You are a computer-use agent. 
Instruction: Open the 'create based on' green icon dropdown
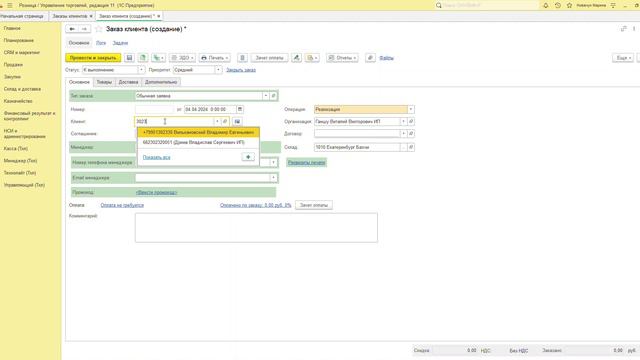pyautogui.click(x=158, y=58)
